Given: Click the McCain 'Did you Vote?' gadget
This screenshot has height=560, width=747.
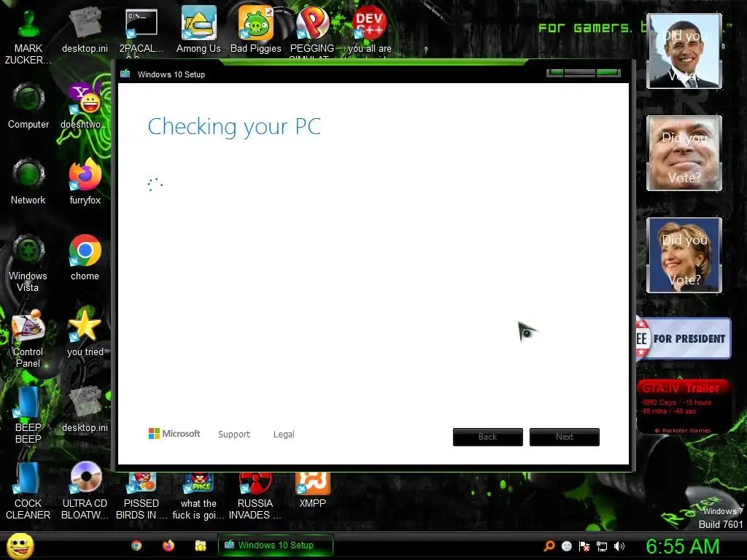Looking at the screenshot, I should [x=684, y=153].
